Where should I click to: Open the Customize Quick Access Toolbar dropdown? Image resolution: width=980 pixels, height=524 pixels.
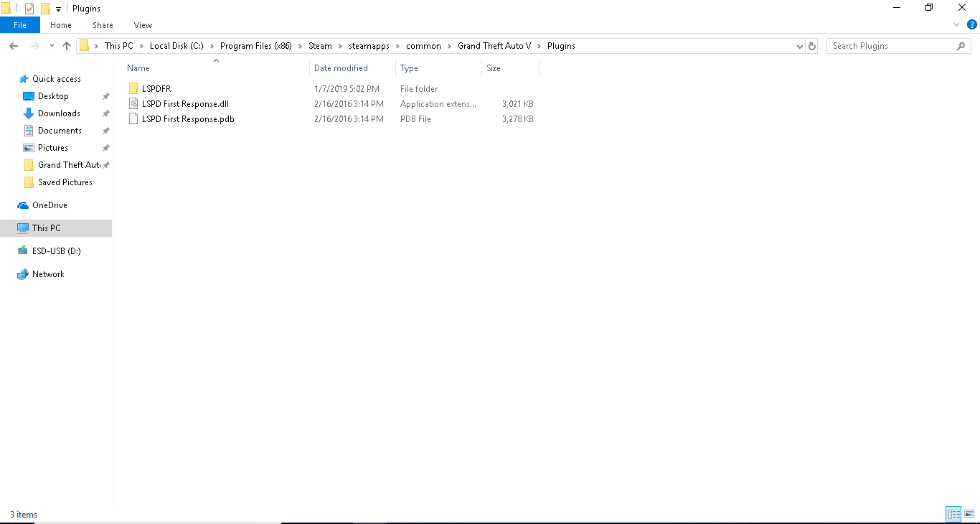[58, 9]
